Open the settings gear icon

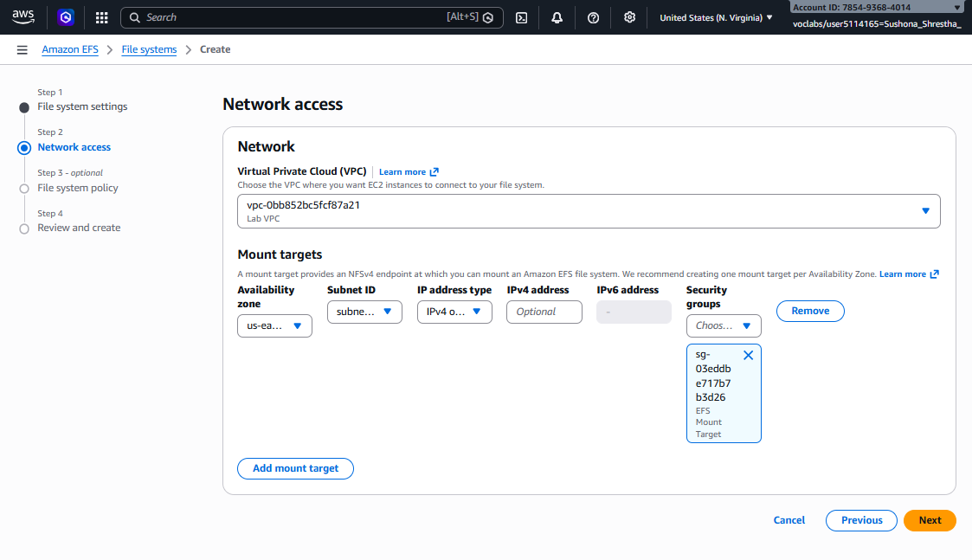coord(629,17)
